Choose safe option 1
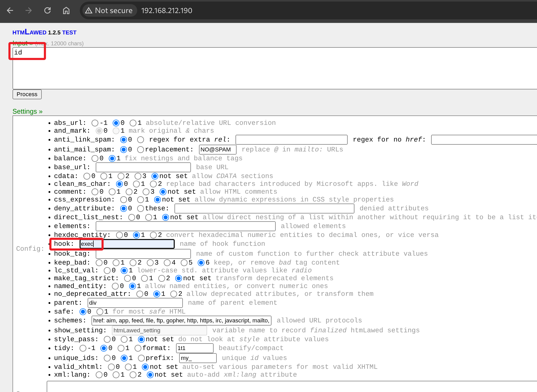The image size is (537, 392). tap(100, 311)
